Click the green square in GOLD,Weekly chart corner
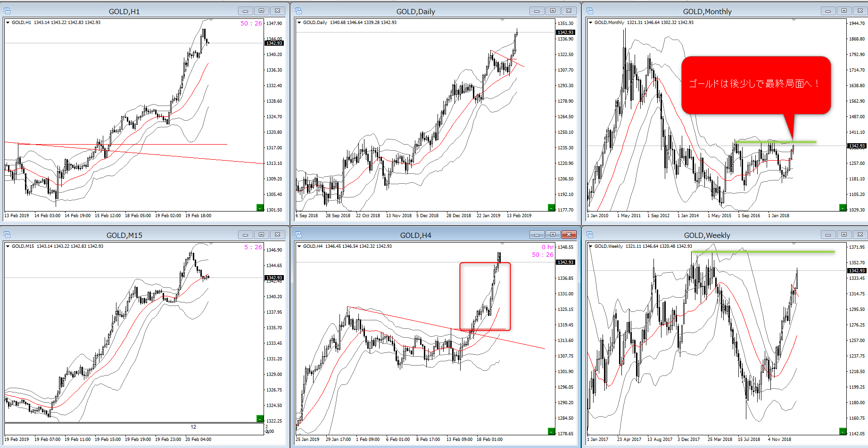The width and height of the screenshot is (868, 448). click(x=843, y=431)
